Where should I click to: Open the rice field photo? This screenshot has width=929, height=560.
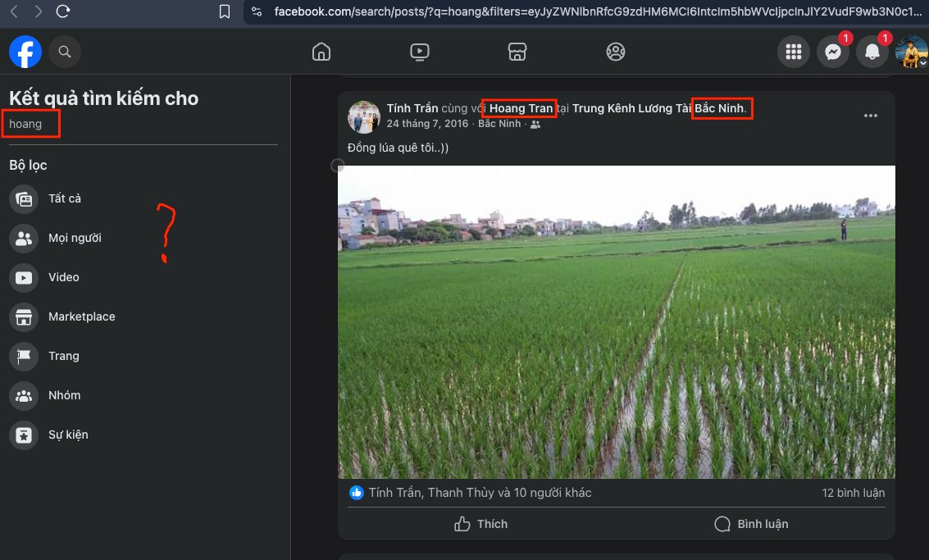tap(616, 321)
